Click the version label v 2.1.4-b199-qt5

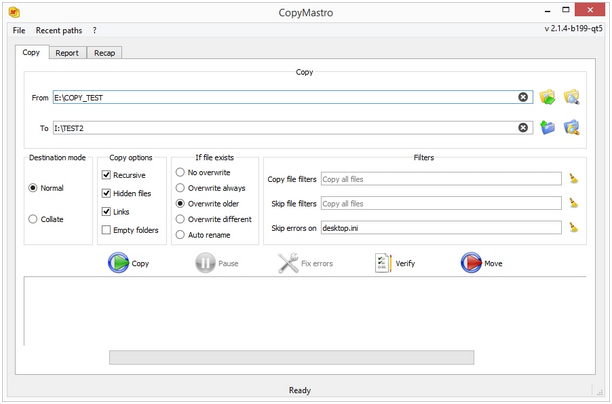(573, 28)
